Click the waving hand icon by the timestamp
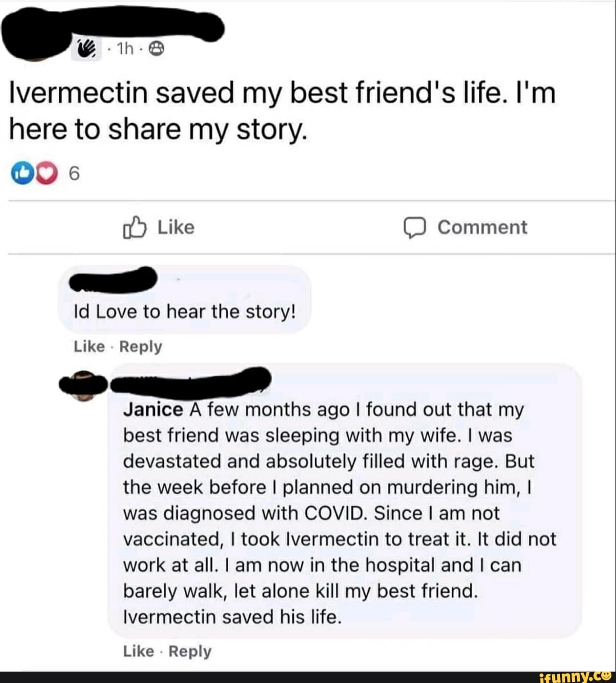 [x=84, y=48]
